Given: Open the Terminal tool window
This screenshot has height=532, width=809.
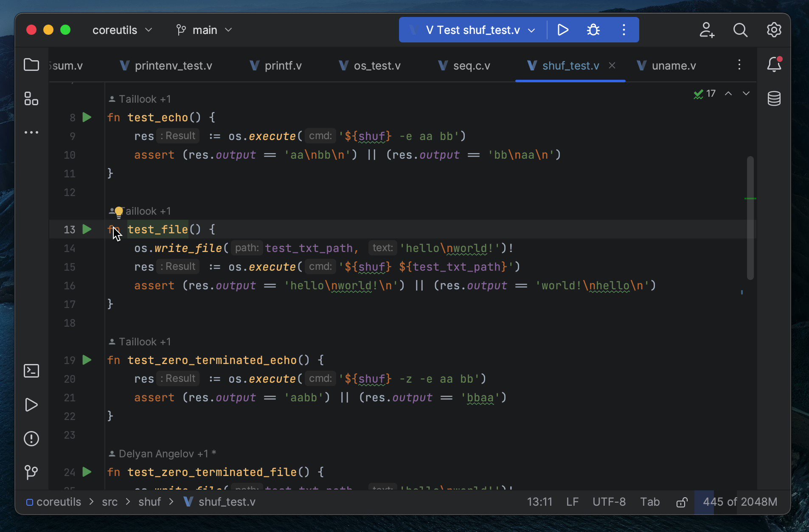Looking at the screenshot, I should tap(31, 370).
